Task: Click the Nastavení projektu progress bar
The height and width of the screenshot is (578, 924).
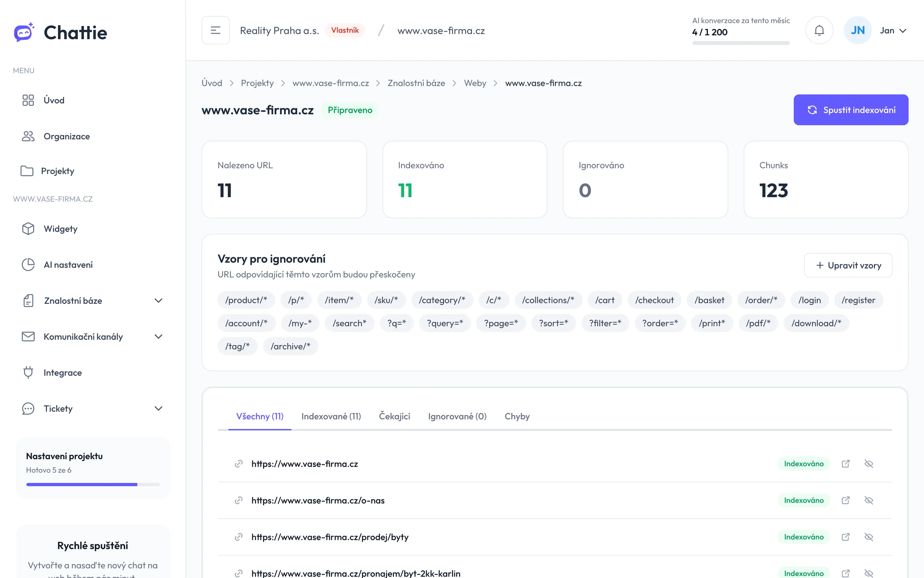Action: pyautogui.click(x=93, y=484)
